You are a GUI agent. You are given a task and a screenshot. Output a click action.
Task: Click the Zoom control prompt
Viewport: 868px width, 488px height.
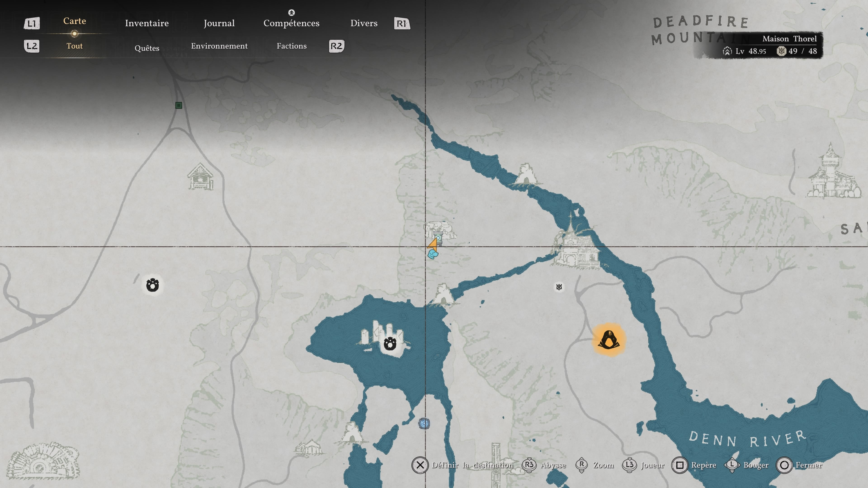pos(595,465)
